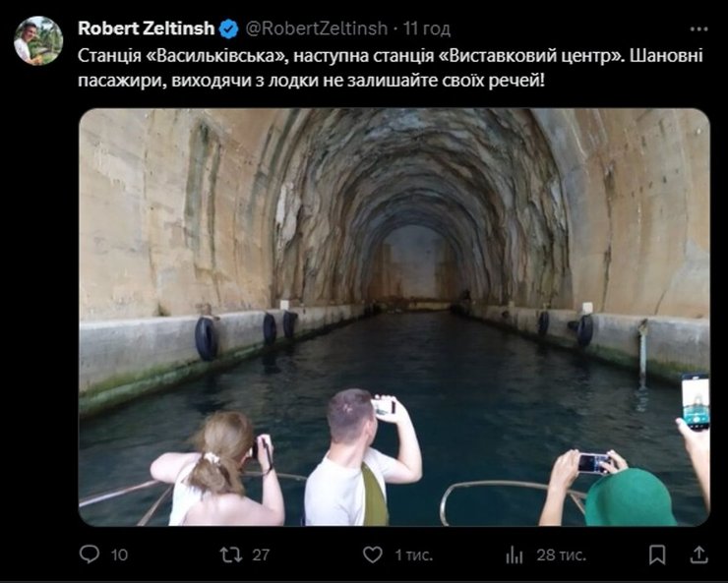Click the green hat in the photo
Image resolution: width=728 pixels, height=583 pixels.
coord(630,498)
